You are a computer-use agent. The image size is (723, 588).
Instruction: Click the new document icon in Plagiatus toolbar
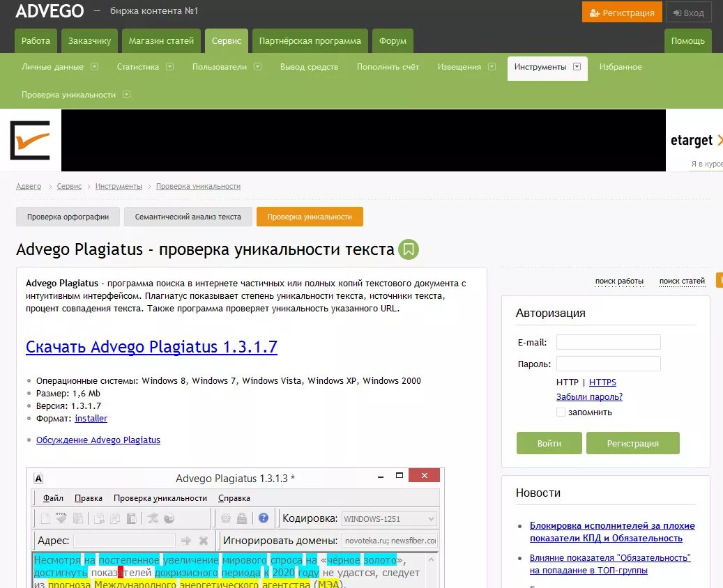(x=45, y=518)
